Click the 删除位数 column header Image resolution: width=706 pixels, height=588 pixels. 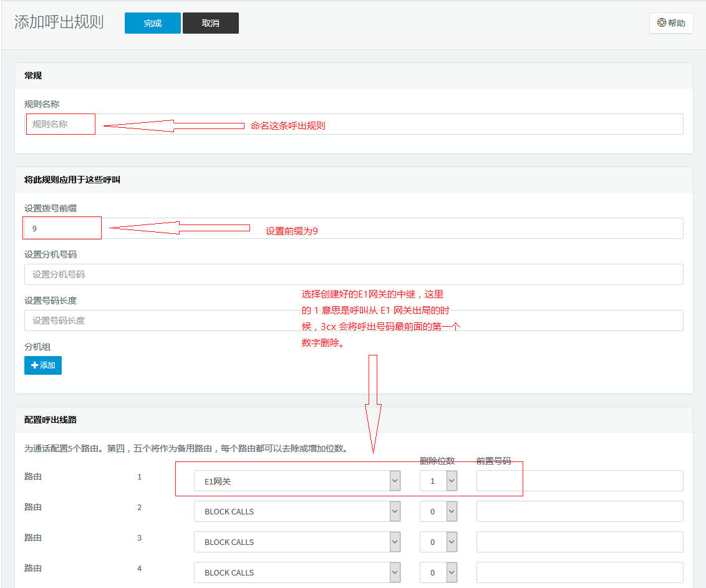click(x=437, y=461)
